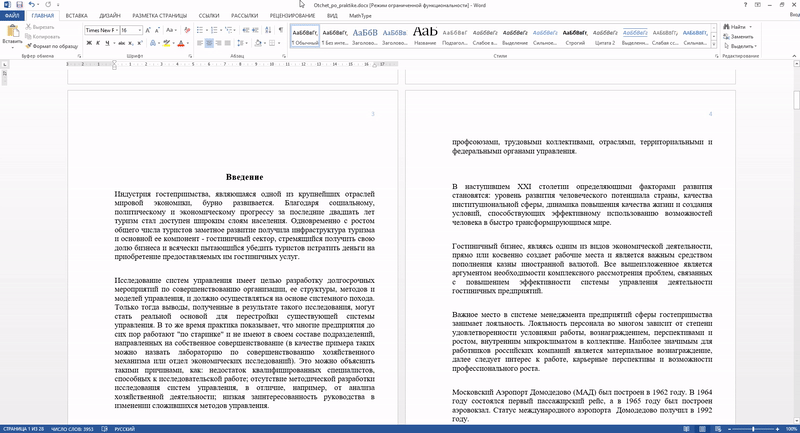Screen dimensions: 800x433
Task: Sort the selected text
Action: (x=268, y=30)
